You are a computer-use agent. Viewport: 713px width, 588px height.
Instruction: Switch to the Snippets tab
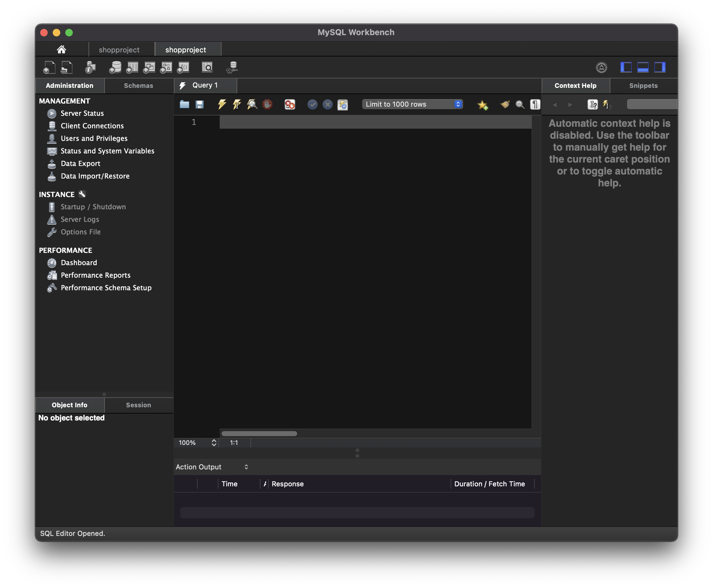pyautogui.click(x=643, y=86)
